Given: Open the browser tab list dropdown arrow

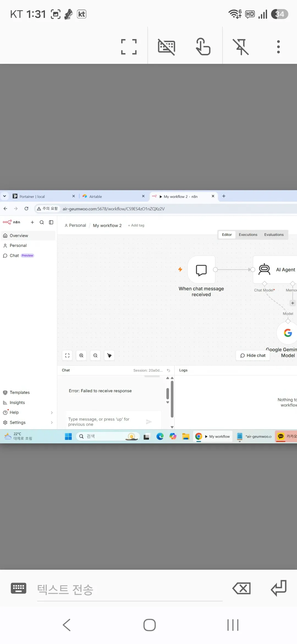Looking at the screenshot, I should click(x=4, y=196).
